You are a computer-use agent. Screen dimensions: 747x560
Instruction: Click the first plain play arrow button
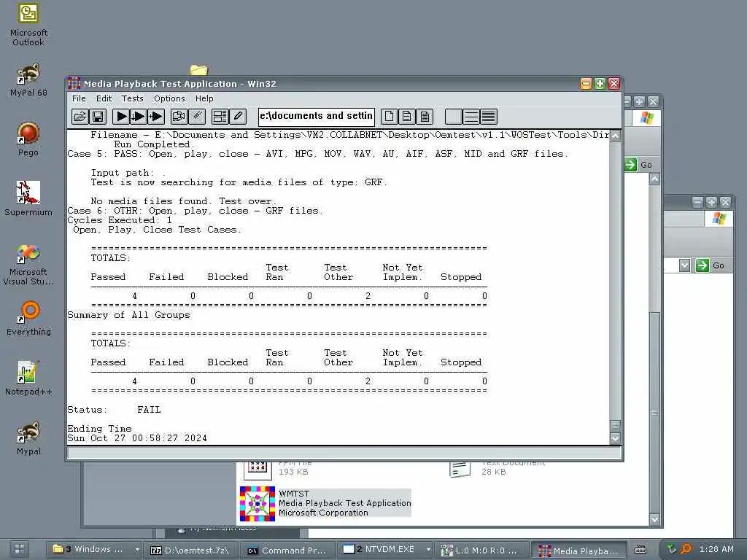point(122,116)
